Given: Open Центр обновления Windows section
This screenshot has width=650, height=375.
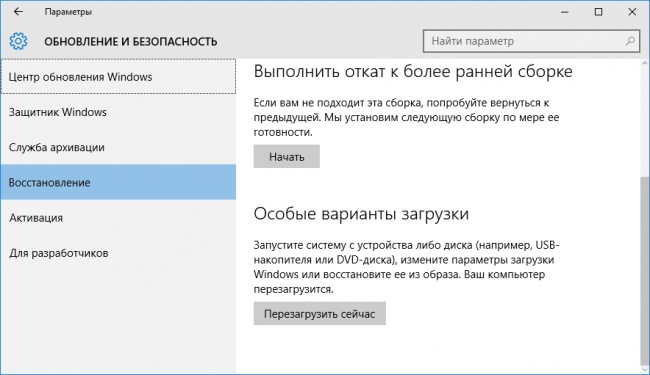Looking at the screenshot, I should 119,77.
